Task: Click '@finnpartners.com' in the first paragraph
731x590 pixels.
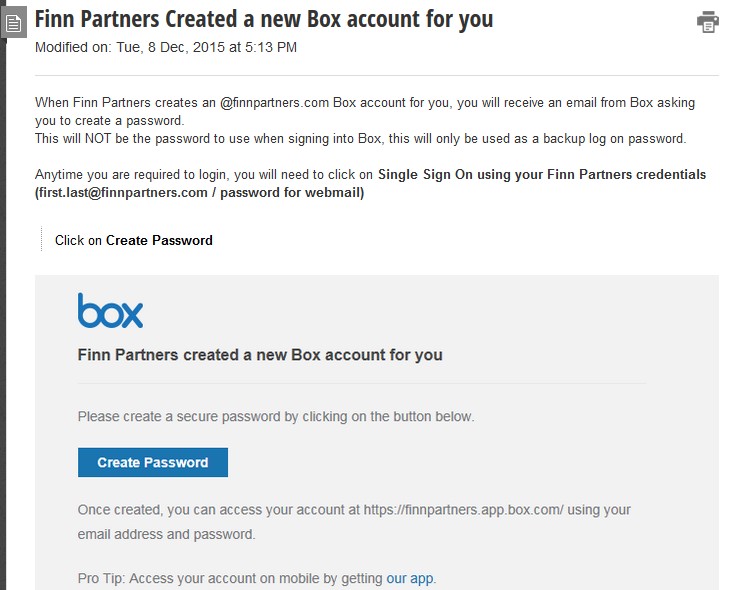Action: 274,103
